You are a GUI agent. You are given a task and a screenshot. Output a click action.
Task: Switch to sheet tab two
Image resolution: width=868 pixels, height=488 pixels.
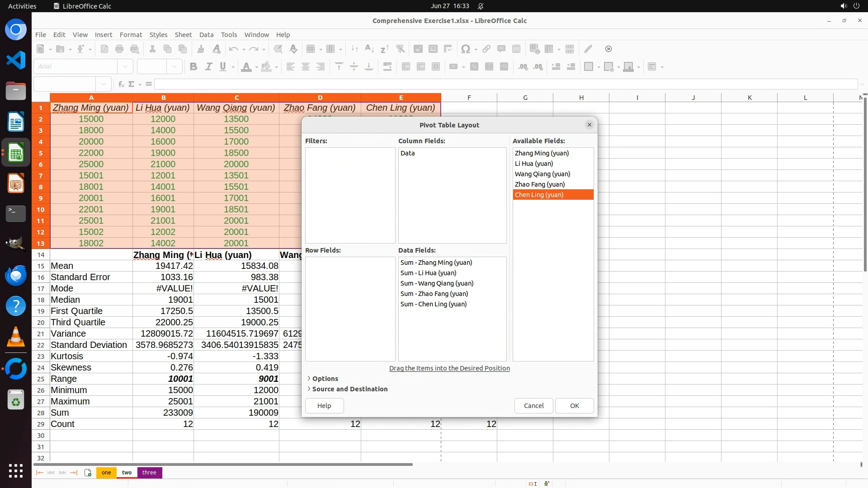click(x=127, y=473)
